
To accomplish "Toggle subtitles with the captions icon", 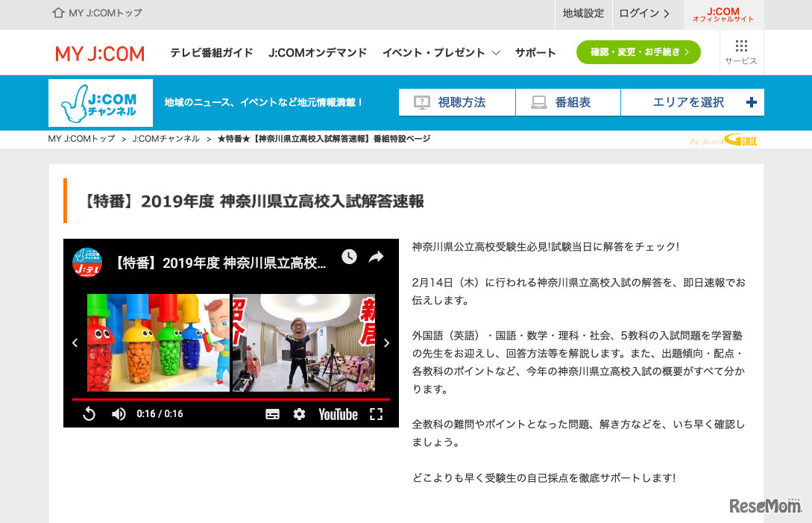I will click(x=272, y=414).
